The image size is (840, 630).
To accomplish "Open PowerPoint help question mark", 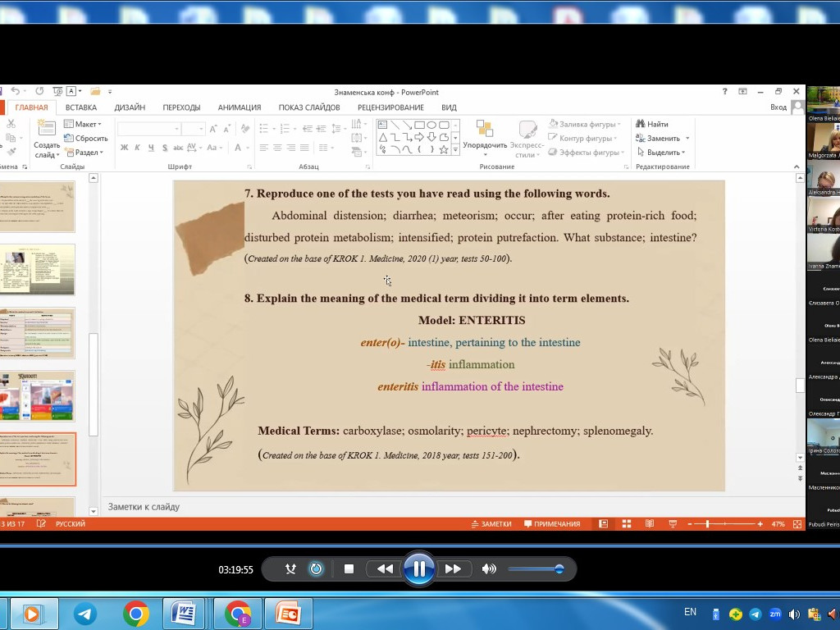I will click(725, 92).
